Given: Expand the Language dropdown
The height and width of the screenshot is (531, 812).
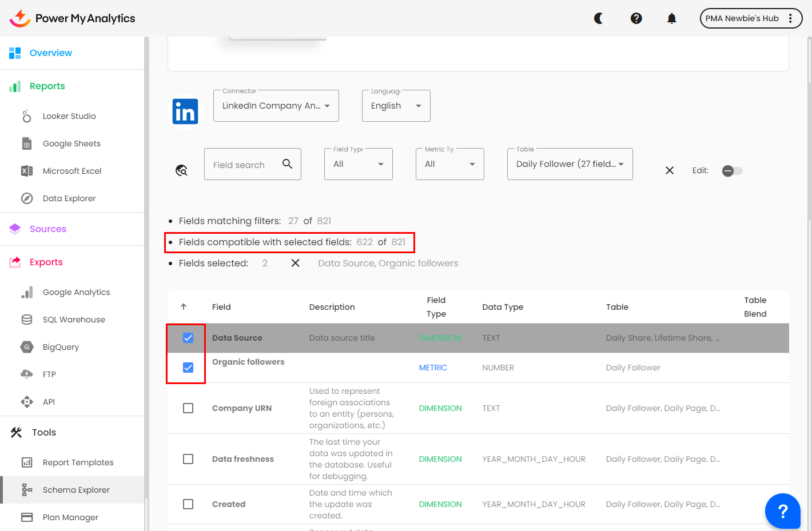Looking at the screenshot, I should click(x=396, y=106).
